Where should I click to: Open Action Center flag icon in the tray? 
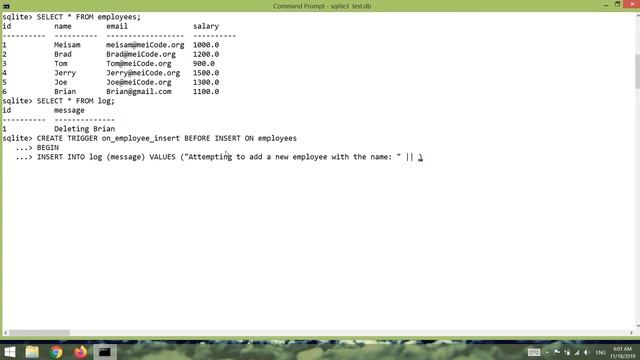pos(557,352)
